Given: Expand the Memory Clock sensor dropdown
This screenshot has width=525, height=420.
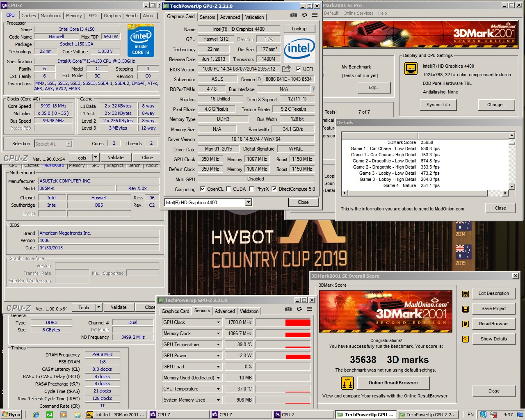Looking at the screenshot, I should click(x=219, y=333).
